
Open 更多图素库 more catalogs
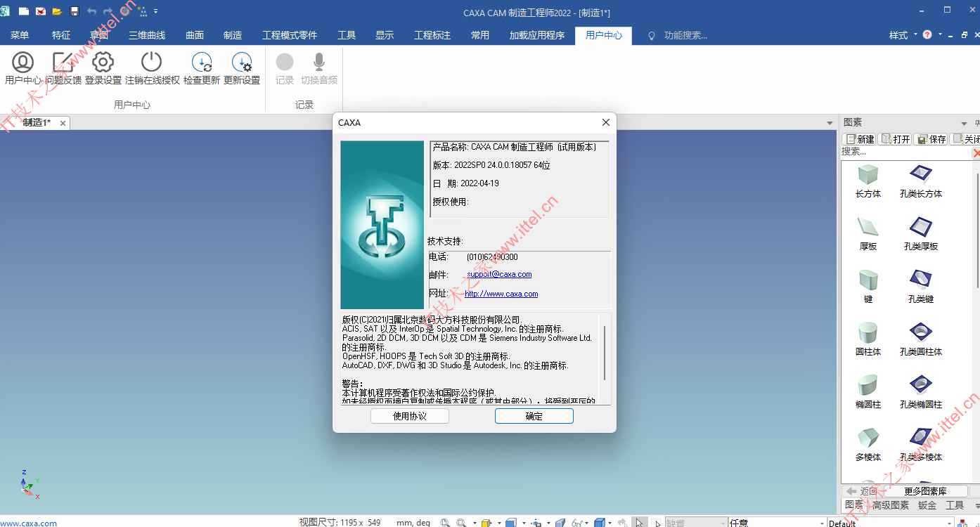(925, 491)
